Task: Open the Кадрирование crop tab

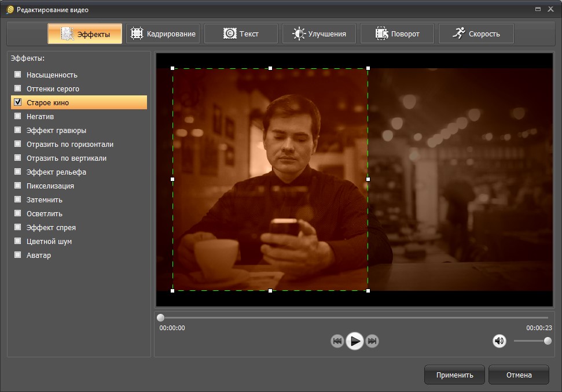Action: click(x=163, y=34)
